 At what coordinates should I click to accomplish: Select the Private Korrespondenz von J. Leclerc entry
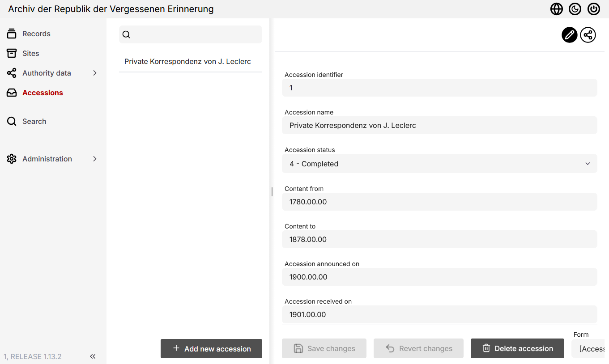187,62
